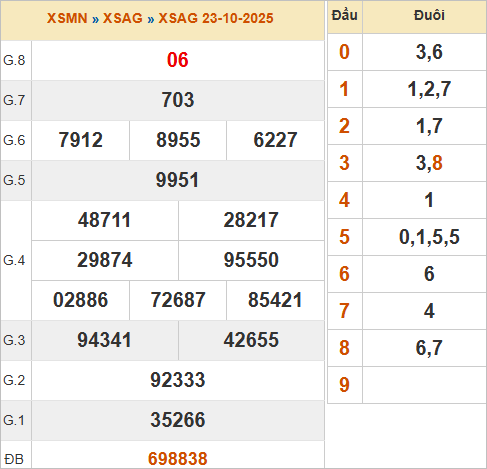Viewport: 487px width, 469px height.
Task: Select the G.4 number 29874
Action: click(105, 260)
